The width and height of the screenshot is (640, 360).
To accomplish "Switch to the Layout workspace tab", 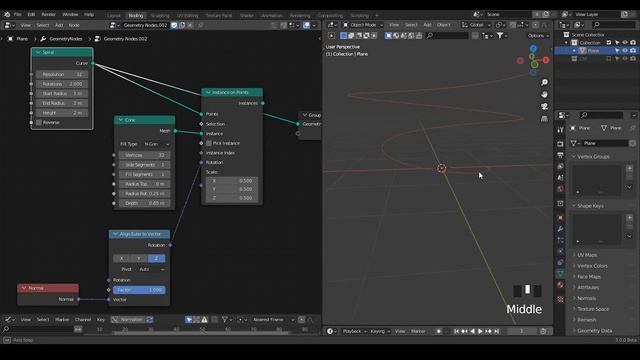I will [114, 16].
